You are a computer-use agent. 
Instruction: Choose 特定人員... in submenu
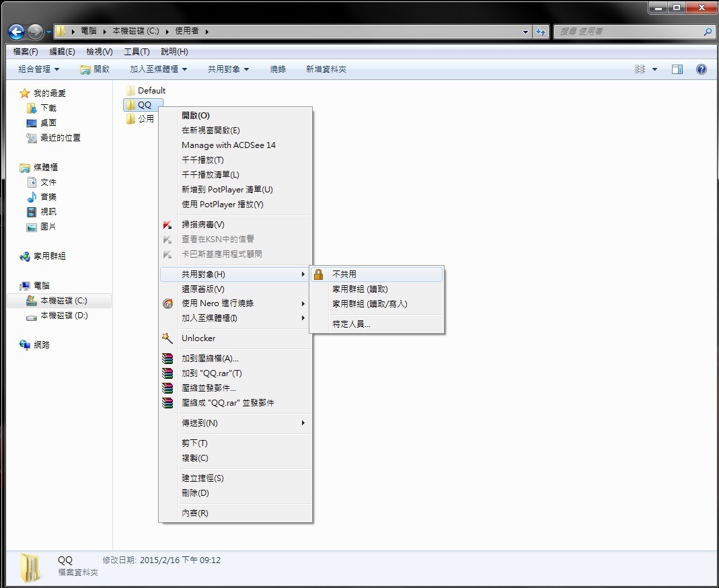coord(377,324)
